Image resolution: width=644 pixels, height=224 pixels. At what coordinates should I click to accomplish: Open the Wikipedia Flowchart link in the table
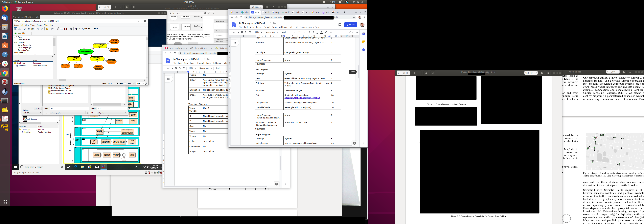click(302, 98)
